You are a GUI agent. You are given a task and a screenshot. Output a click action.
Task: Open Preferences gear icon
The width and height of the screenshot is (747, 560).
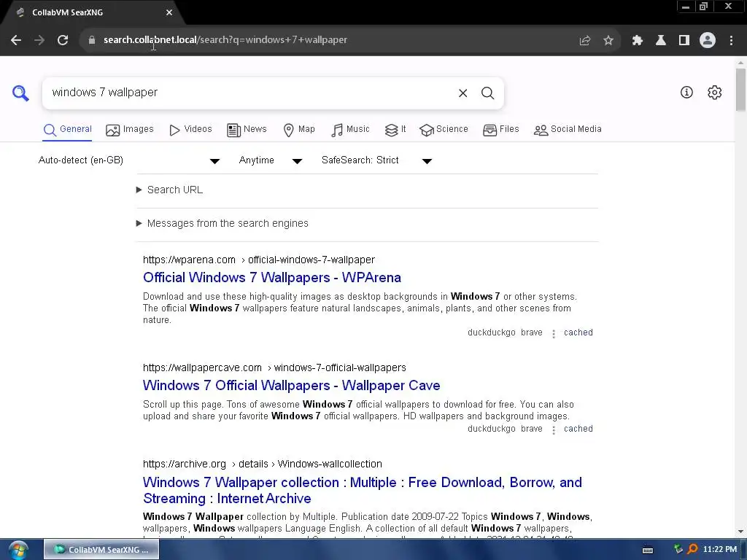(715, 93)
